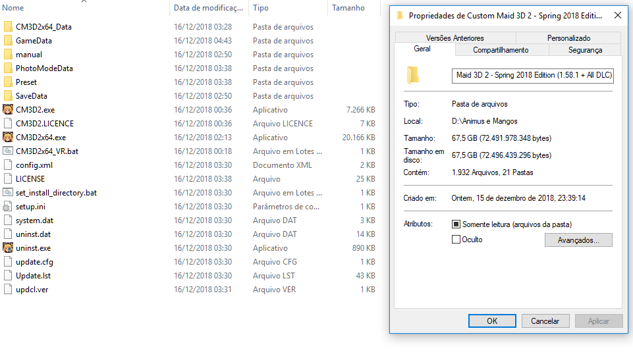Click the manual folder icon
Viewport: 633px width, 364px height.
pos(8,54)
